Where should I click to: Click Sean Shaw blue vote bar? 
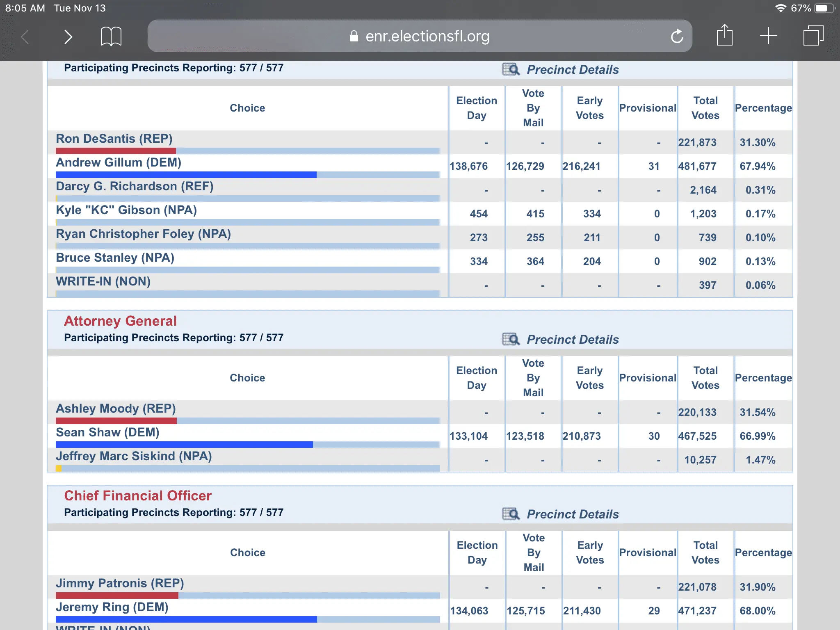184,445
